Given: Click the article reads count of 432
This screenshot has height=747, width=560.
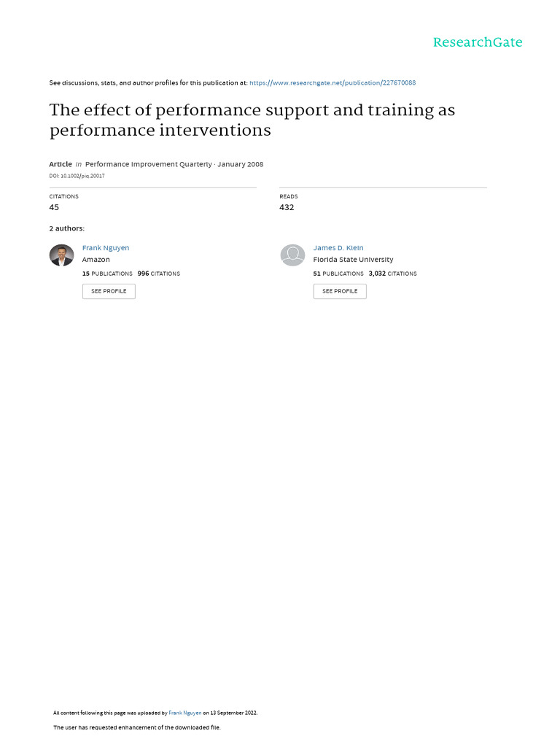Looking at the screenshot, I should click(287, 207).
